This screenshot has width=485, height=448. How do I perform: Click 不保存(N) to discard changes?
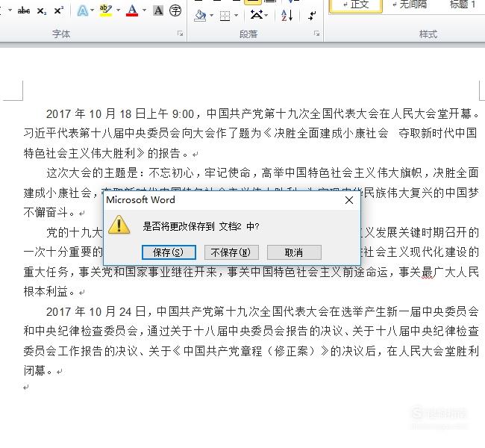point(231,252)
